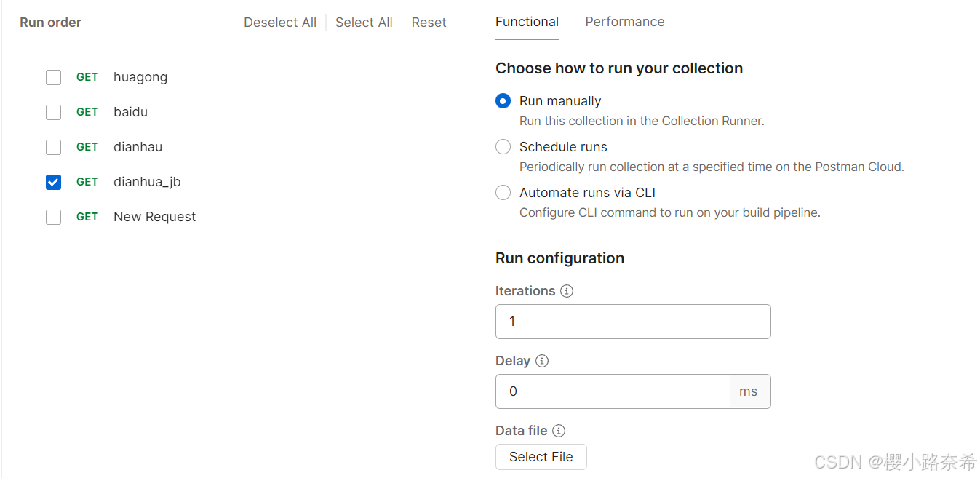Click the Data file info icon
This screenshot has height=478, width=980.
click(559, 431)
